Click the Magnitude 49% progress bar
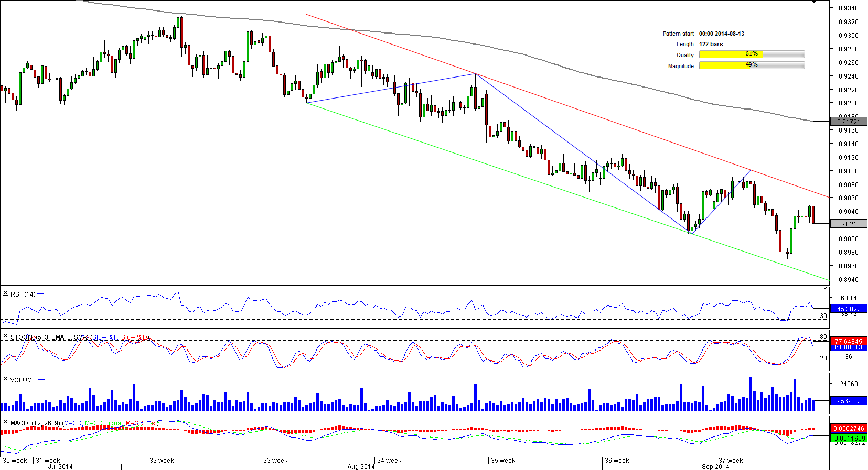Viewport: 868px width, 470px height. click(x=752, y=65)
